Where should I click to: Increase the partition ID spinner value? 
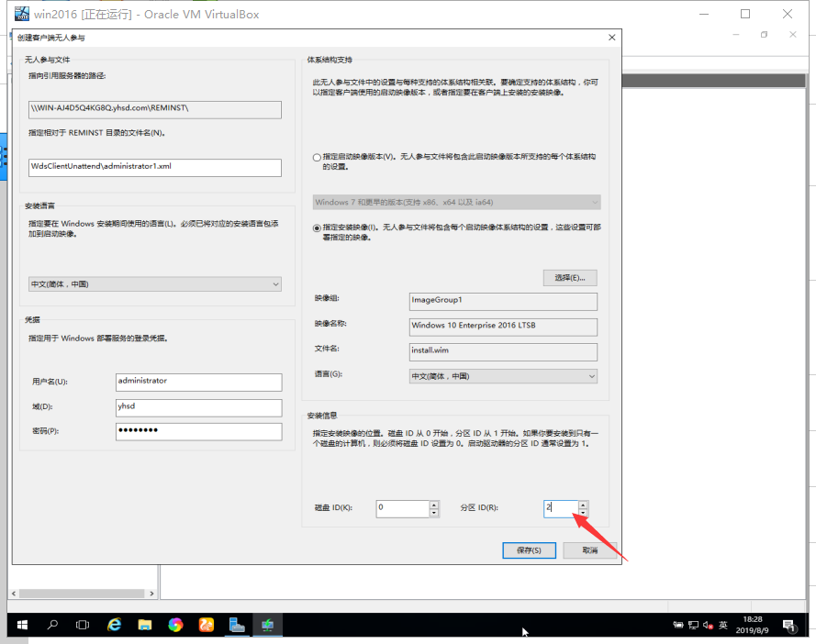(584, 505)
